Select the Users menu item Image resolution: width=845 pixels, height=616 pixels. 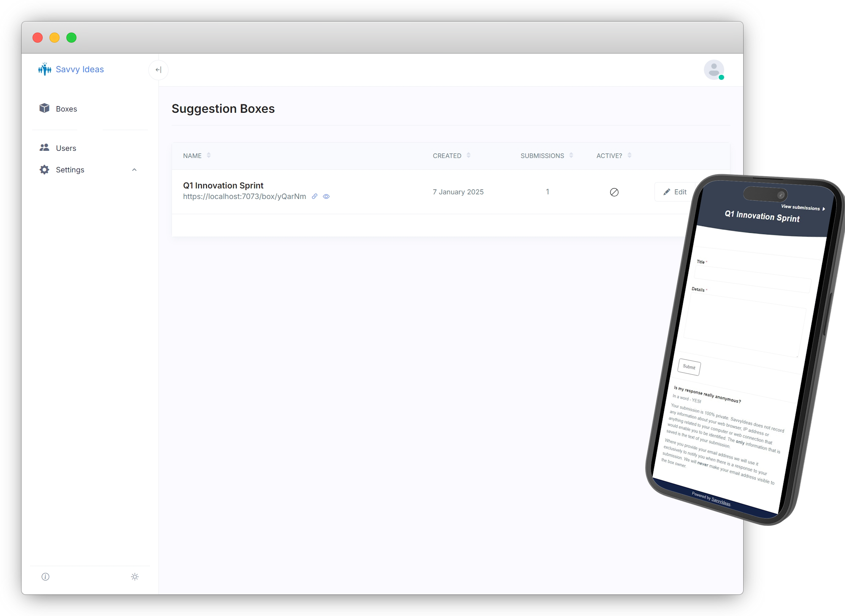pyautogui.click(x=65, y=147)
